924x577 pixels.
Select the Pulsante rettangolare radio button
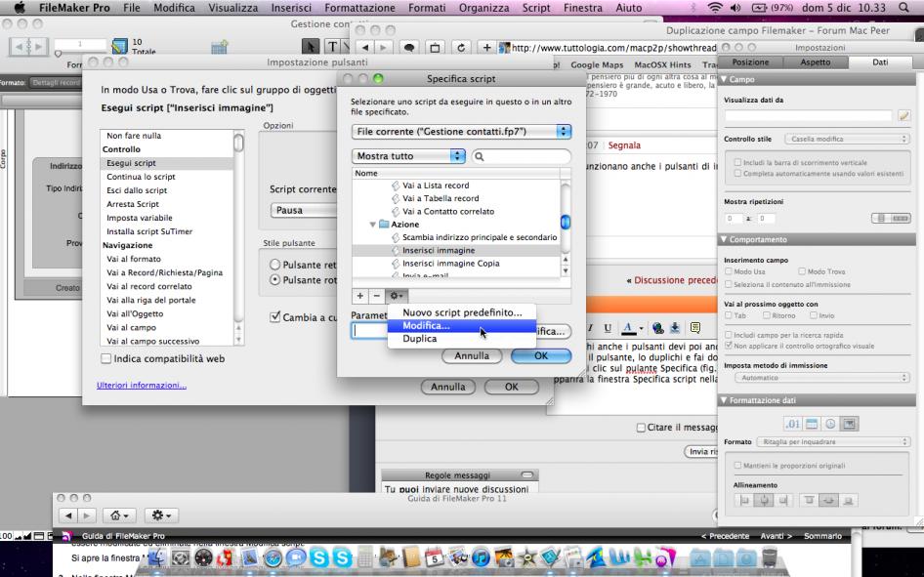tap(274, 265)
